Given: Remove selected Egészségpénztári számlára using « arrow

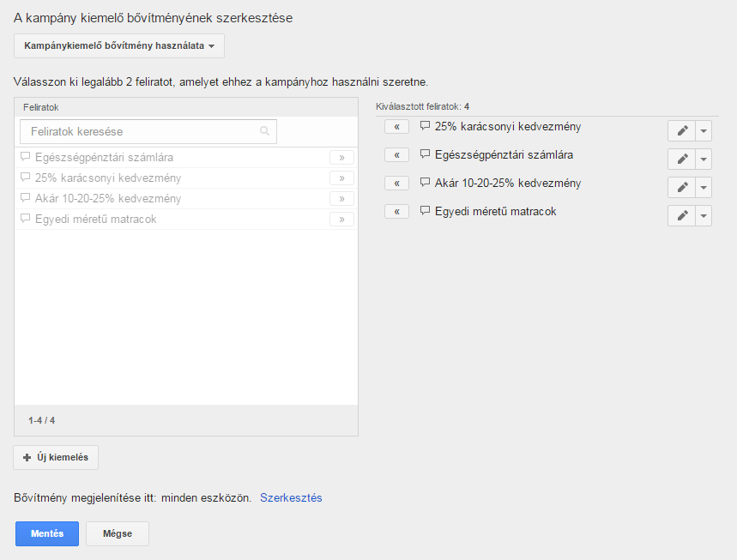Looking at the screenshot, I should (396, 154).
